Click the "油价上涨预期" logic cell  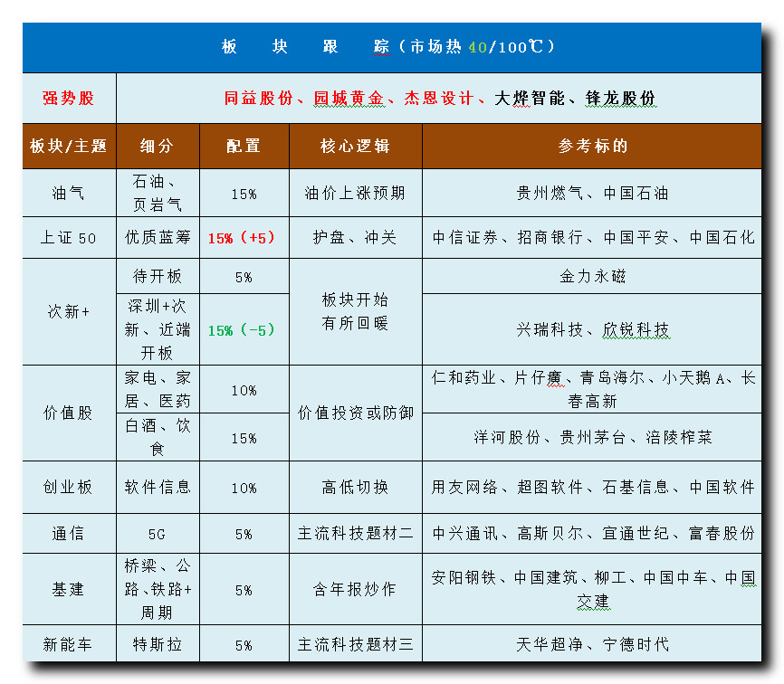[356, 193]
